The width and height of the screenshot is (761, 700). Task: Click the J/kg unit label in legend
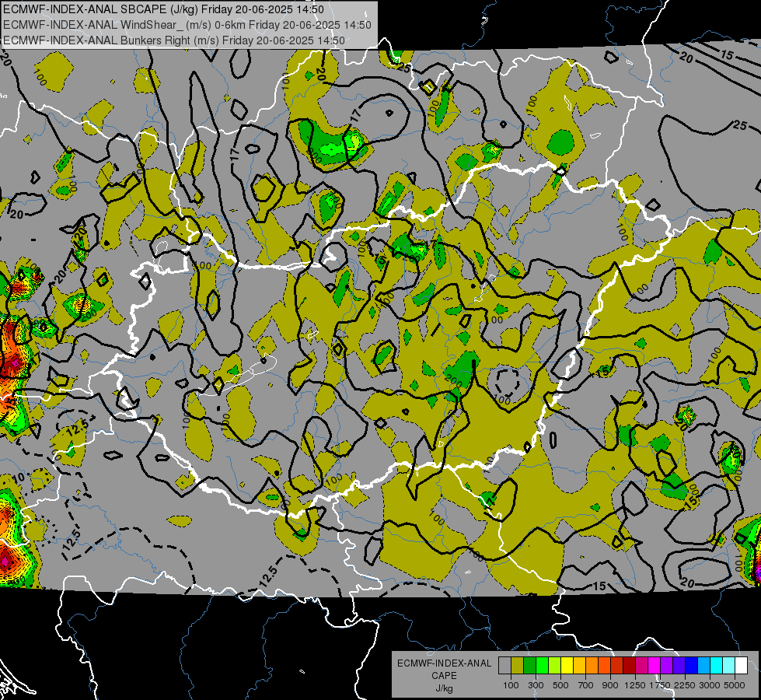point(444,688)
